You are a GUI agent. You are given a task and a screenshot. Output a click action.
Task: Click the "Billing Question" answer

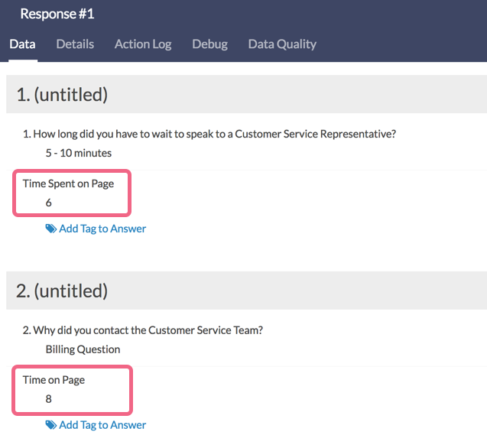pos(83,349)
